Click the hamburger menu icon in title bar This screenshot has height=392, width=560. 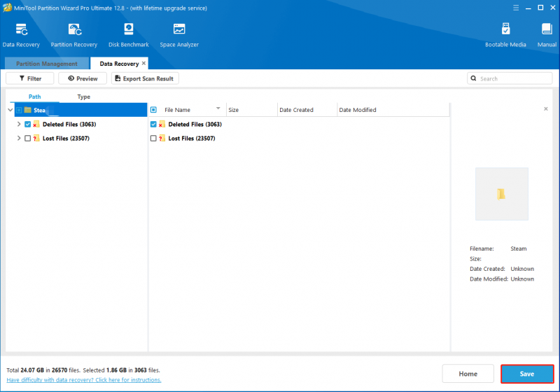pyautogui.click(x=516, y=8)
